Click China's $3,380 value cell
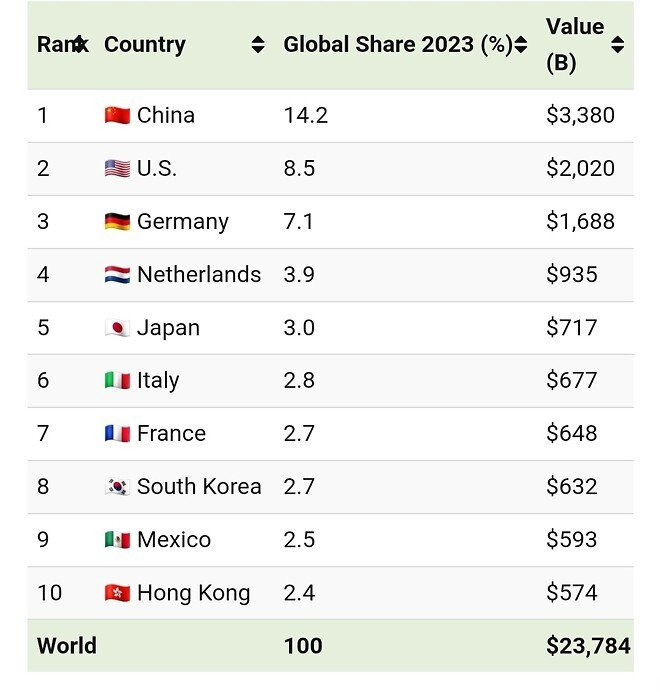660x692 pixels. tap(580, 115)
